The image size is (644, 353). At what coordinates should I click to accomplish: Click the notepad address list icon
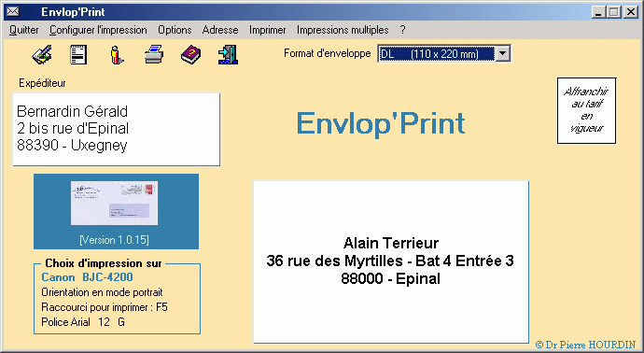78,55
